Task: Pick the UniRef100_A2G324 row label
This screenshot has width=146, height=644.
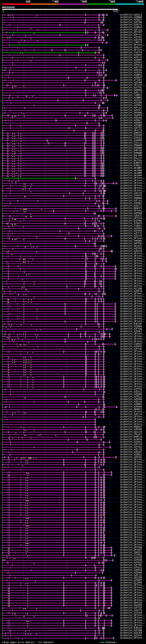Action: coord(131,72)
